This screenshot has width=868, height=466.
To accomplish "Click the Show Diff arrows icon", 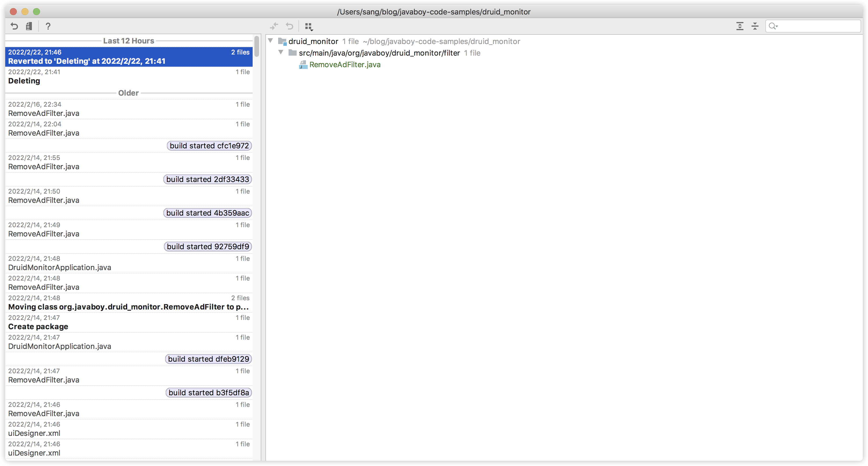I will [x=274, y=26].
